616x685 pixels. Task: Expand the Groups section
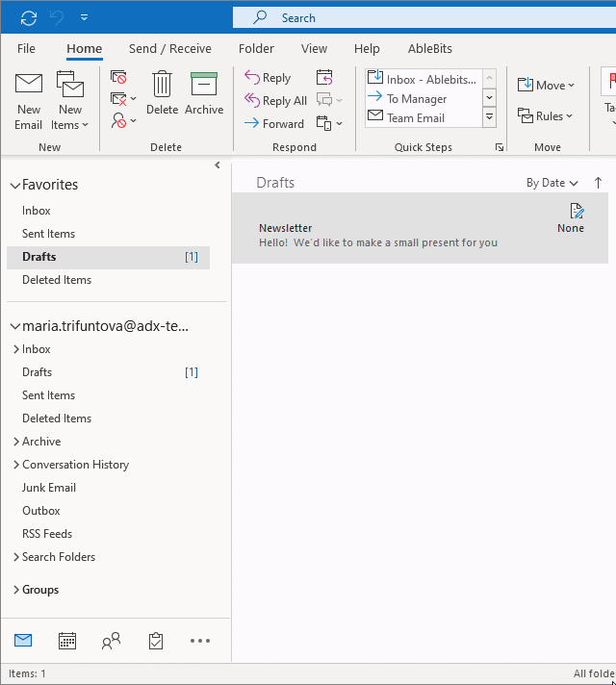tap(16, 590)
